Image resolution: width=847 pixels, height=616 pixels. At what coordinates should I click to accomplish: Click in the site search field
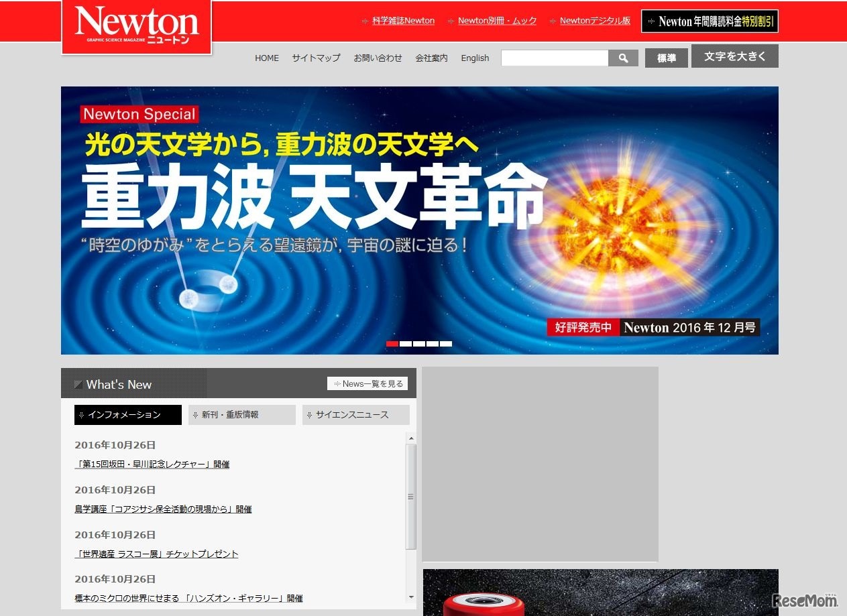pyautogui.click(x=555, y=58)
